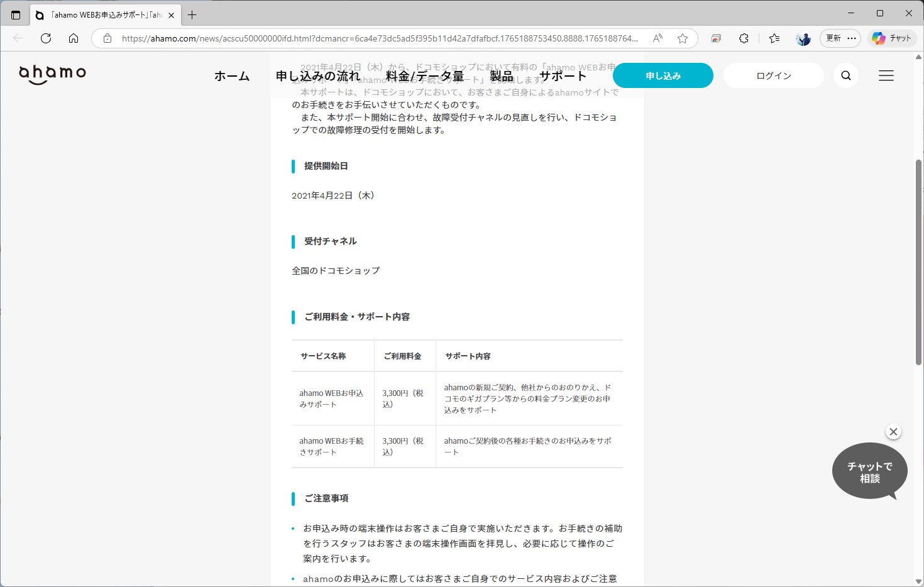
Task: Click the ログイン button
Action: pyautogui.click(x=774, y=75)
